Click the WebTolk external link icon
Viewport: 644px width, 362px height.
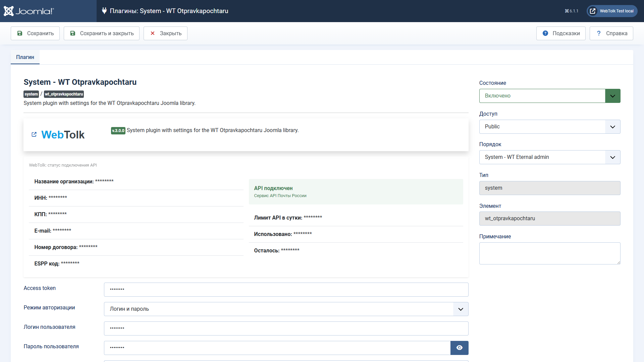point(34,134)
